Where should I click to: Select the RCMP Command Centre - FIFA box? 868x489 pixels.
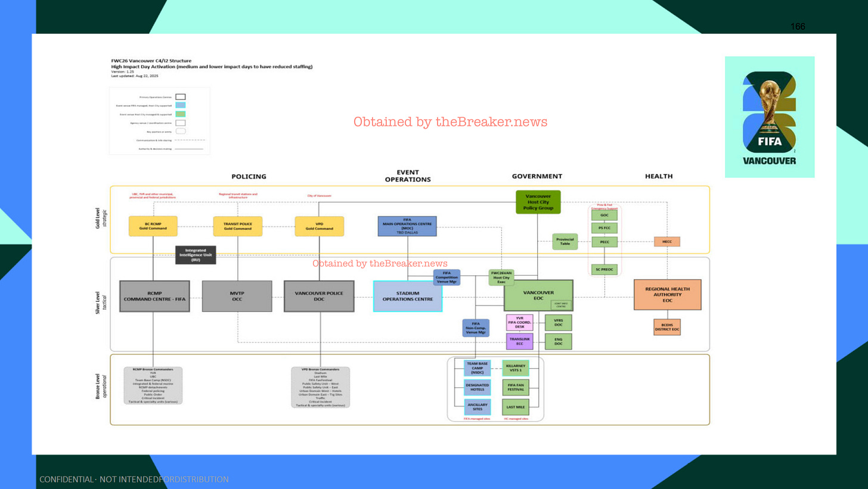click(155, 296)
